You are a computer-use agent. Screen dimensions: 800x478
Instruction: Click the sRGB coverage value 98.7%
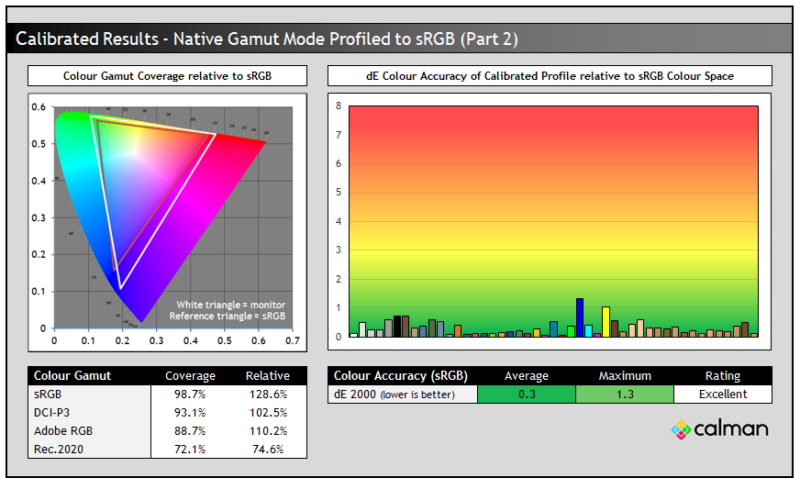click(190, 395)
